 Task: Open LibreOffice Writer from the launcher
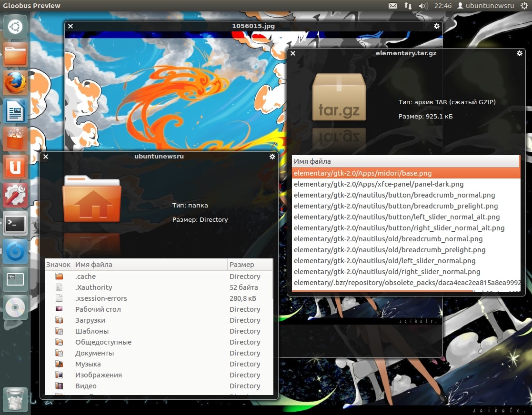15,111
